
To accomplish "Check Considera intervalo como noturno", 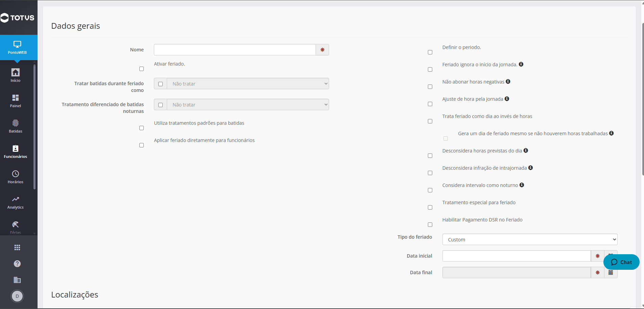I will click(x=430, y=190).
